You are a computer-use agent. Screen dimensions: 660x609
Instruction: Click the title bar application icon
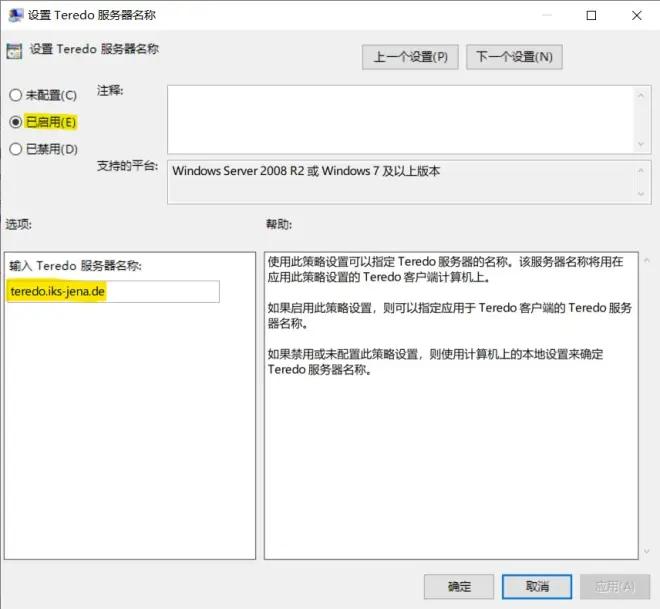pyautogui.click(x=16, y=15)
